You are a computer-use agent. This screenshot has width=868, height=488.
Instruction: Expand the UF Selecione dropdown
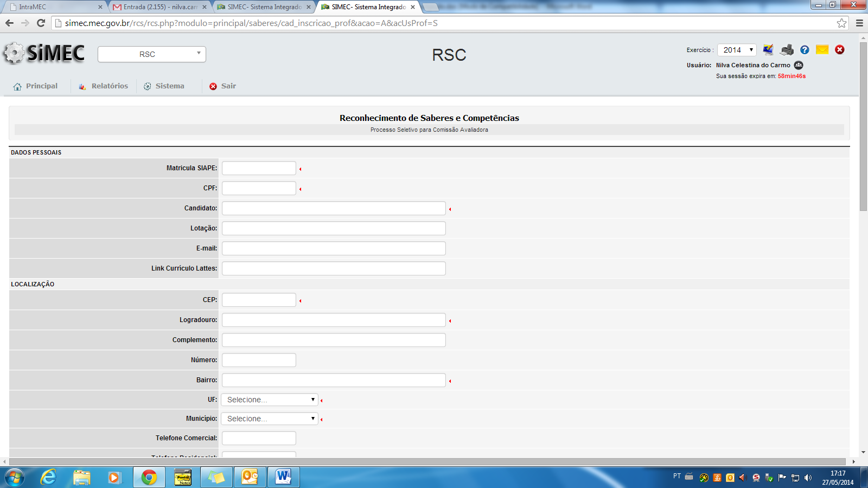coord(269,400)
